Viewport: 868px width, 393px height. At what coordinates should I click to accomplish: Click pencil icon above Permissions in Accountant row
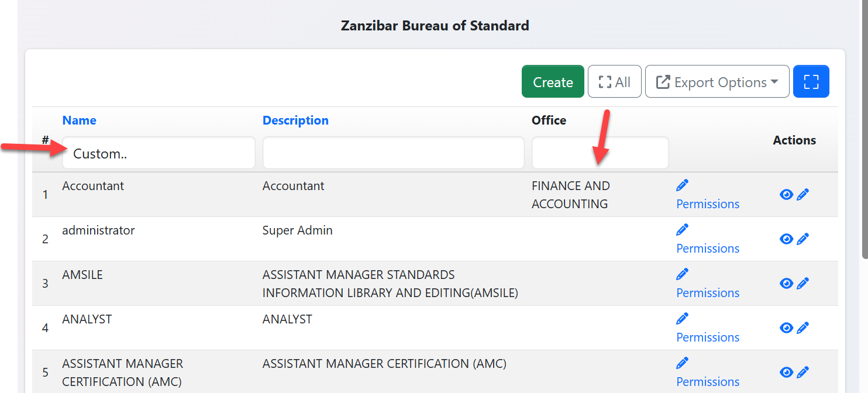(682, 186)
